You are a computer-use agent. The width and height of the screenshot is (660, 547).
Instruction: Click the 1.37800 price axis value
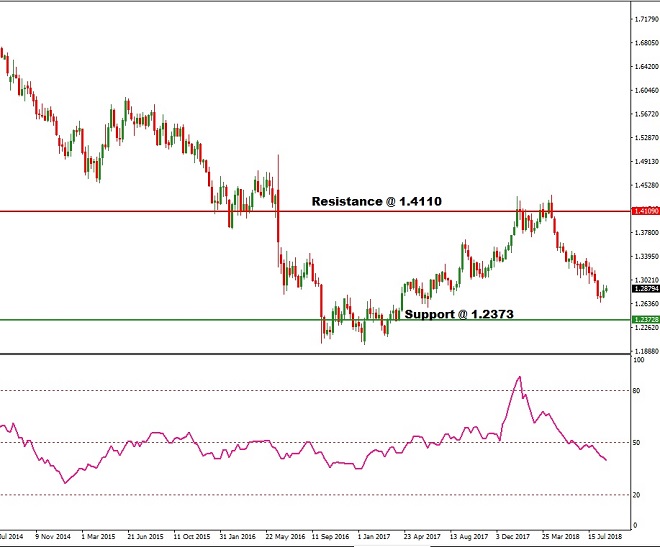coord(647,233)
